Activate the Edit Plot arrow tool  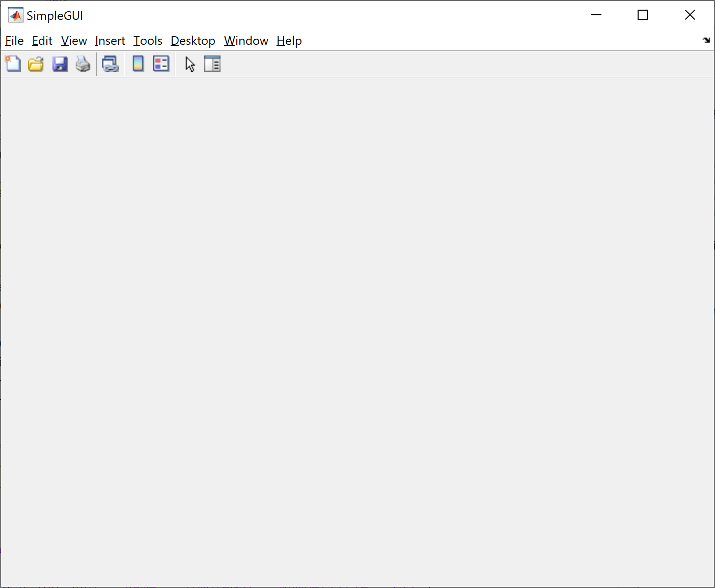190,64
